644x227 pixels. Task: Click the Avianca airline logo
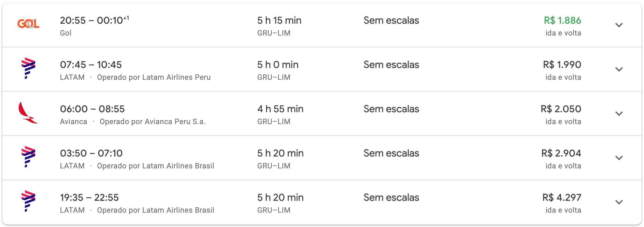point(28,113)
